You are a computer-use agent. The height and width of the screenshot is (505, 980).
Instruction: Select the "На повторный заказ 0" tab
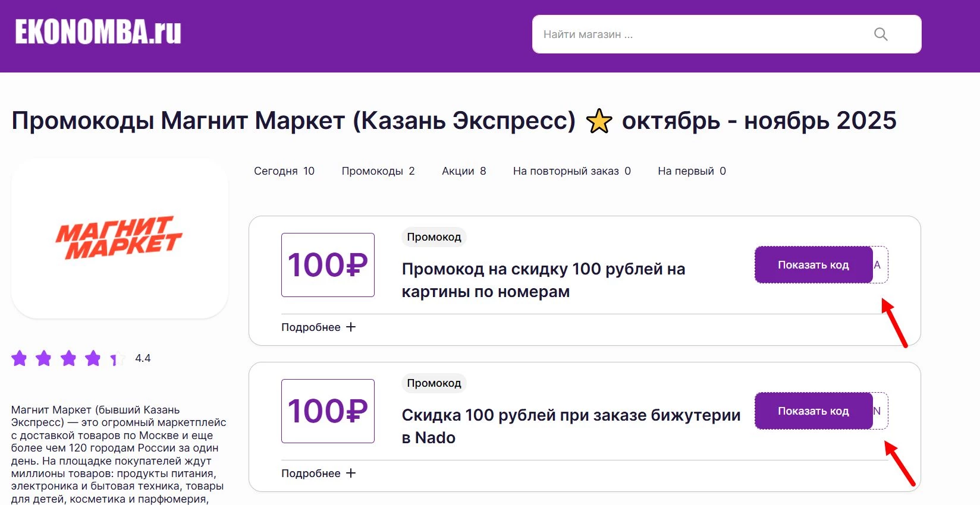click(572, 171)
